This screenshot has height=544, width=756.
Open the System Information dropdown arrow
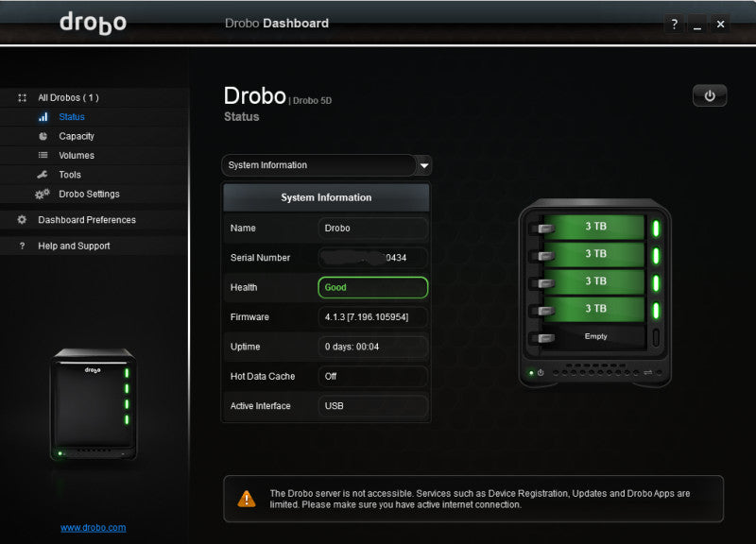[423, 165]
